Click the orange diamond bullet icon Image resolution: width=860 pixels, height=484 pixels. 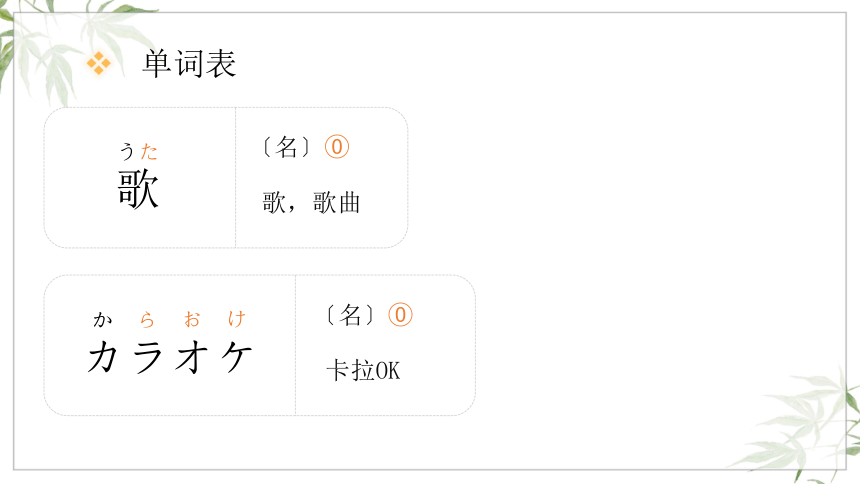click(99, 64)
